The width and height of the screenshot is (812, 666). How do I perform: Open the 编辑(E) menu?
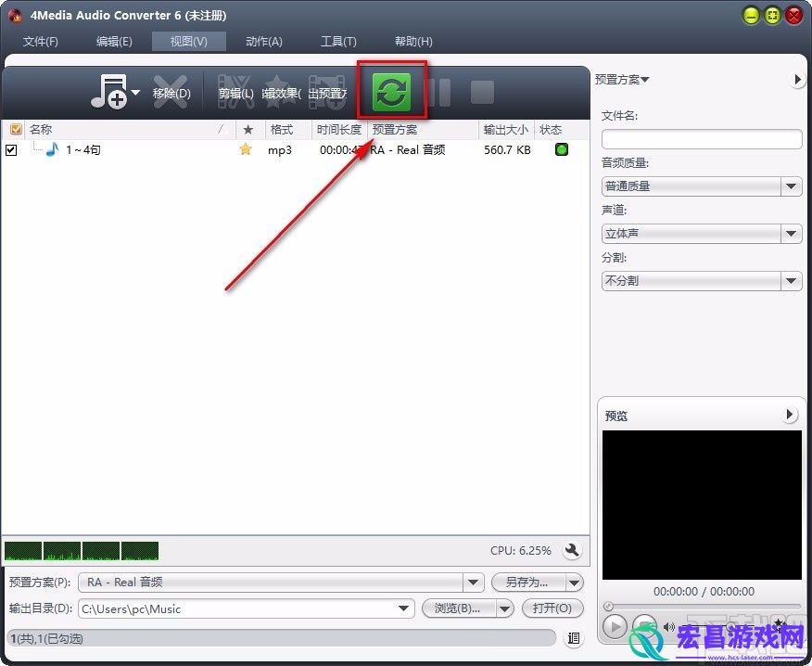pyautogui.click(x=114, y=42)
